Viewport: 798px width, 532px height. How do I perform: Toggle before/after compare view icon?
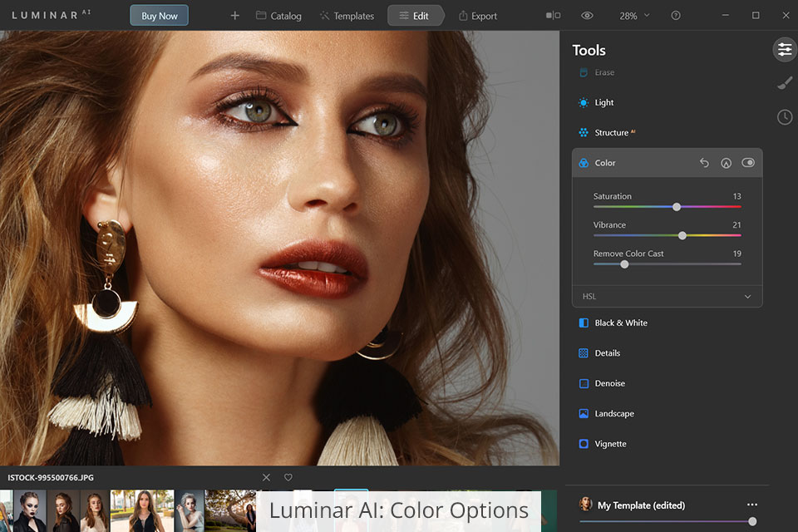554,15
